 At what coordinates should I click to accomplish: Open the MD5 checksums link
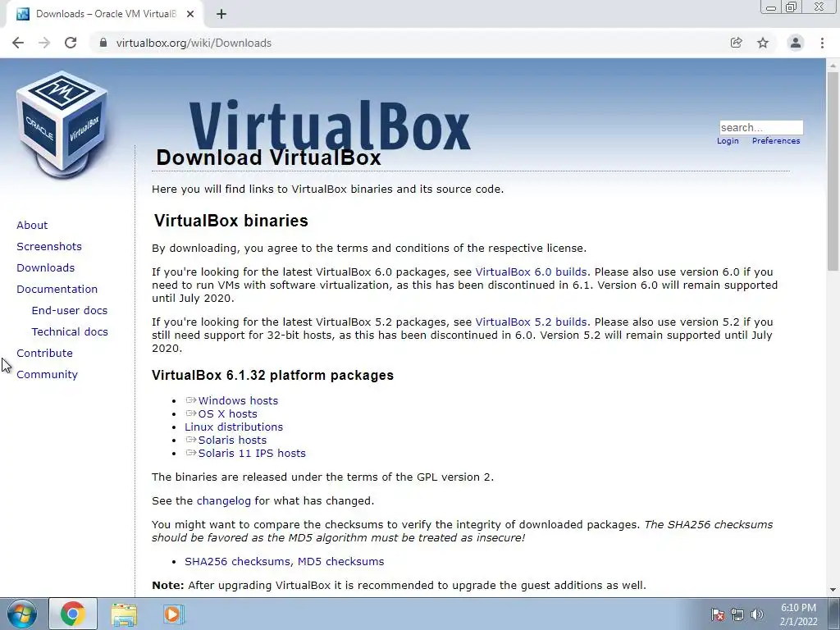[x=340, y=561]
